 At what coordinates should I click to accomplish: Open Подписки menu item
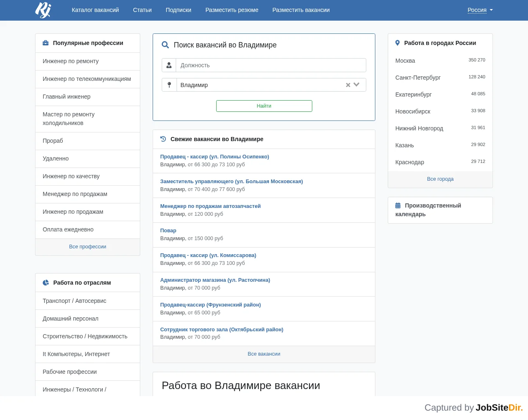pos(179,10)
